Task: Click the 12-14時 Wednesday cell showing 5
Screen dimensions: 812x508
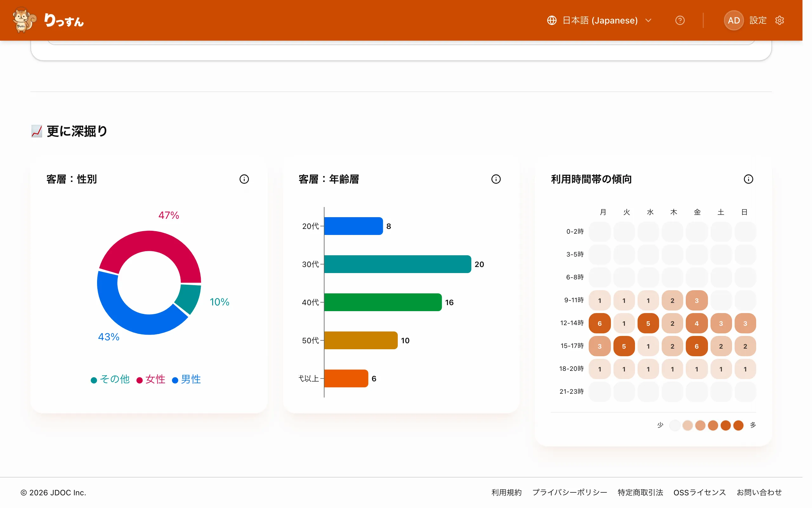Action: 648,323
